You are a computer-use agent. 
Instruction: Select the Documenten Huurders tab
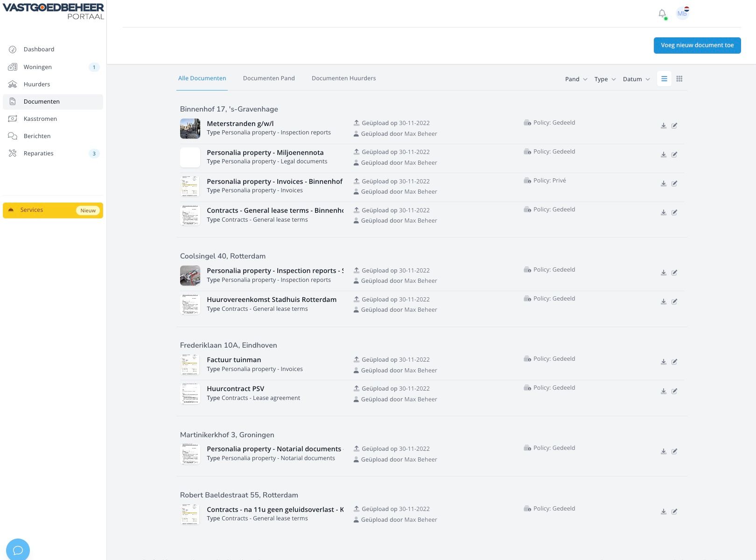pos(343,78)
